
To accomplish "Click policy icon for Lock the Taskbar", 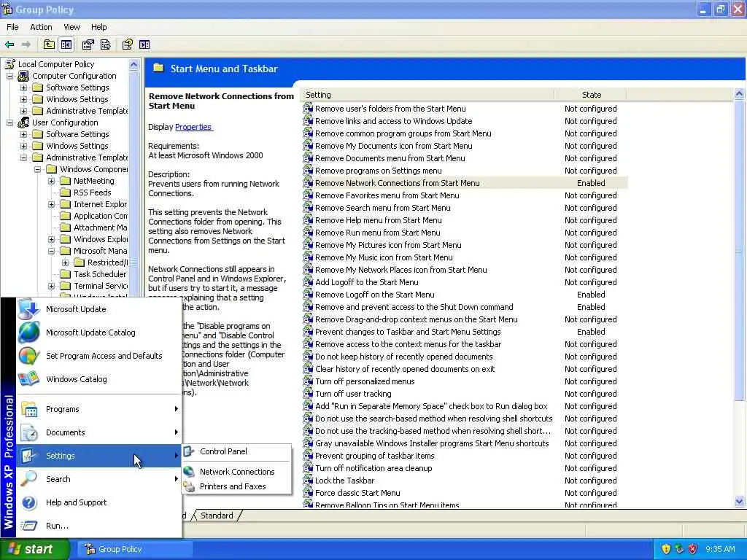I will [x=308, y=481].
